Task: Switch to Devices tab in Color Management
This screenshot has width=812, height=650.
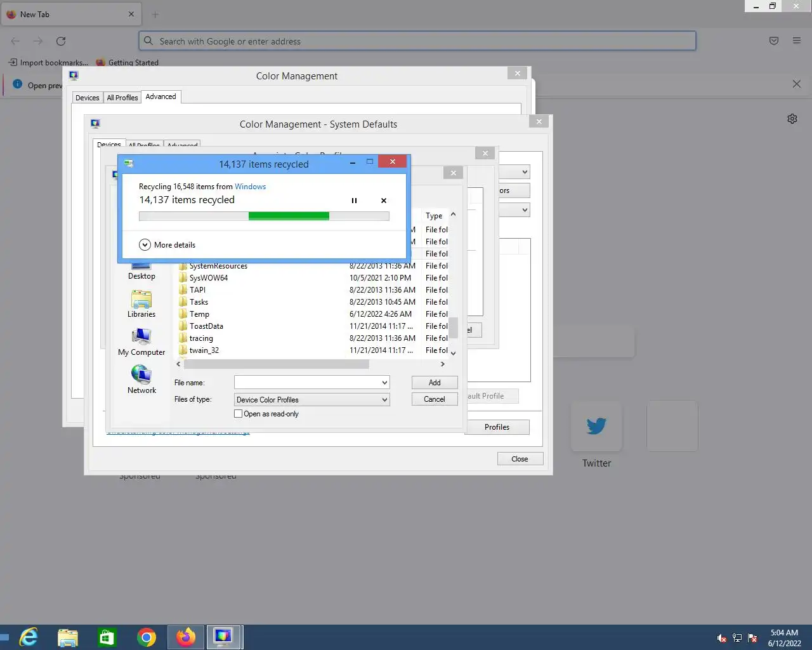Action: coord(88,98)
